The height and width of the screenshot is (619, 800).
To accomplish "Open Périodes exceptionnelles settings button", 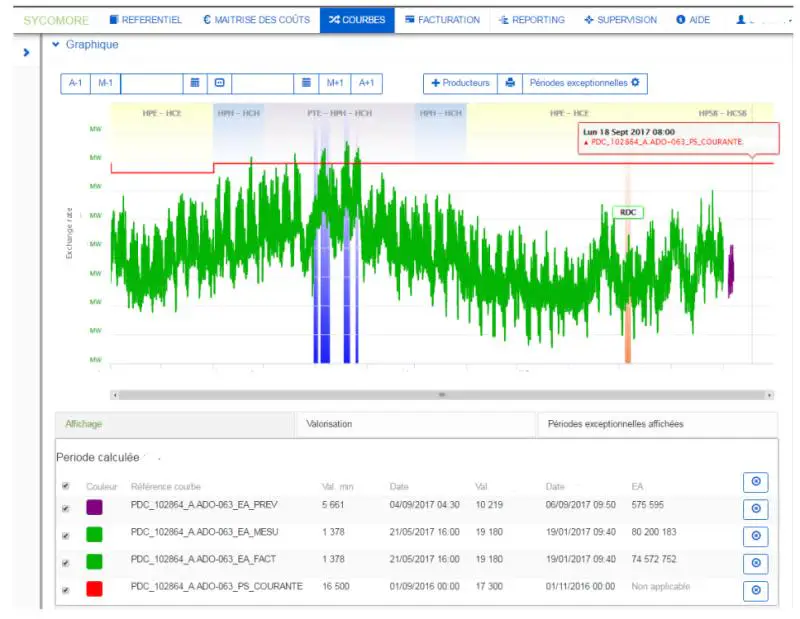I will click(585, 83).
